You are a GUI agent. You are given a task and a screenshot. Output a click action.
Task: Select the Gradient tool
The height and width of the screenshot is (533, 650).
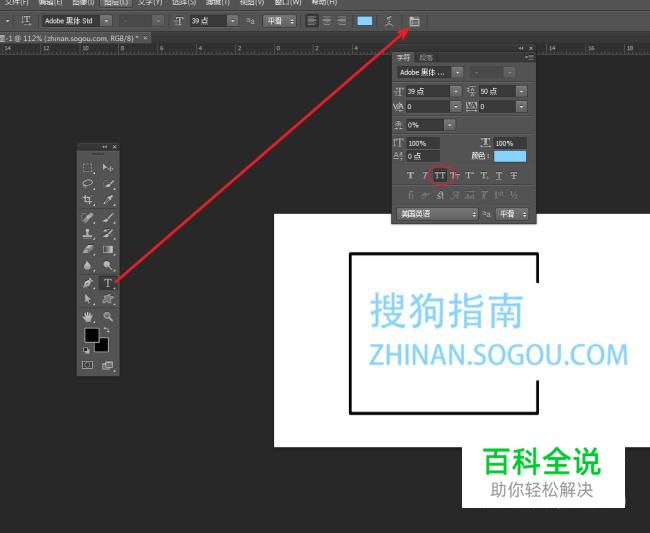point(108,249)
